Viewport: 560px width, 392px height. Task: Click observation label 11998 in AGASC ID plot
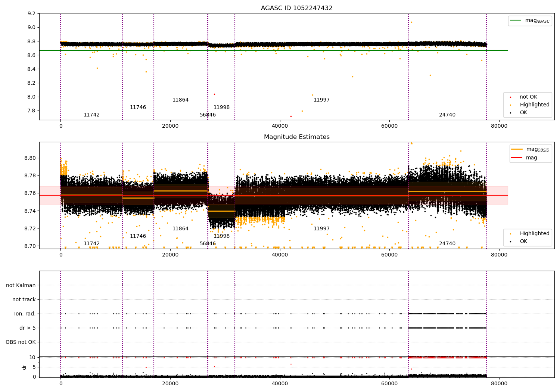[221, 108]
